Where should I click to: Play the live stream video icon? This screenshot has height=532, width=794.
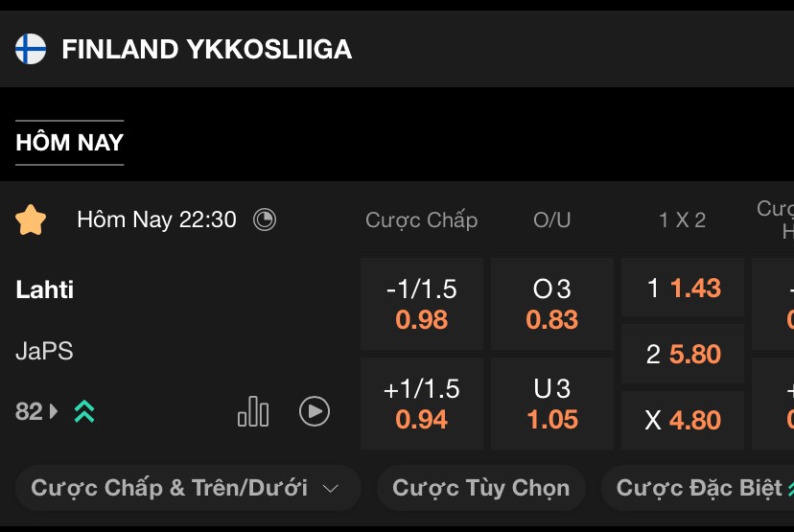tap(314, 411)
